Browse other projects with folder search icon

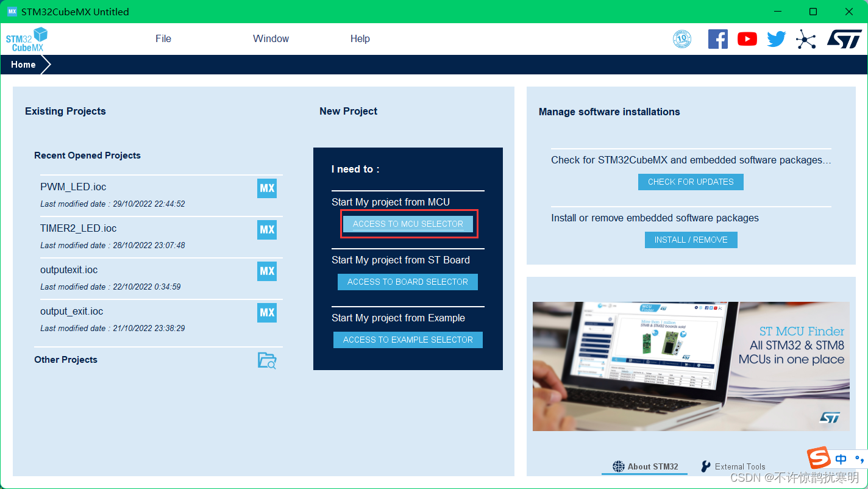point(267,360)
